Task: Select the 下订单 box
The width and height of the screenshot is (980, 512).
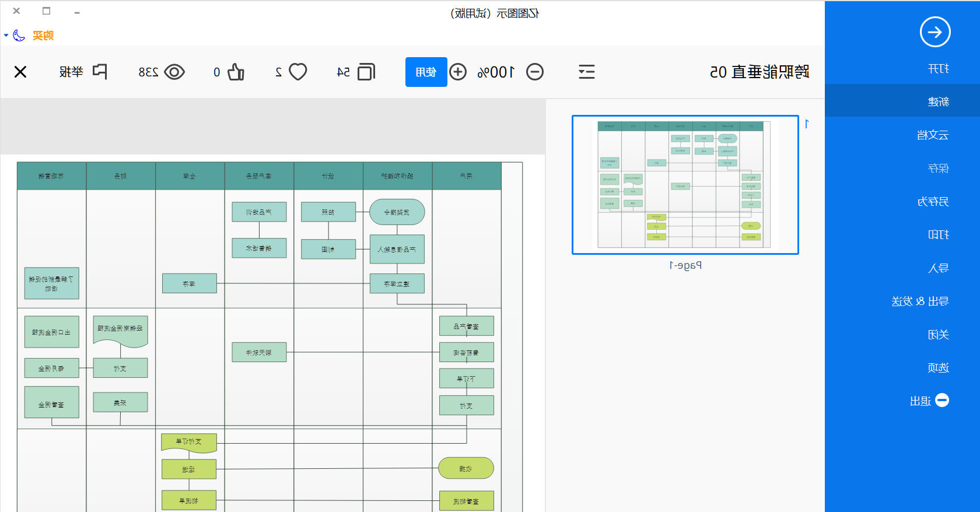Action: coord(467,378)
